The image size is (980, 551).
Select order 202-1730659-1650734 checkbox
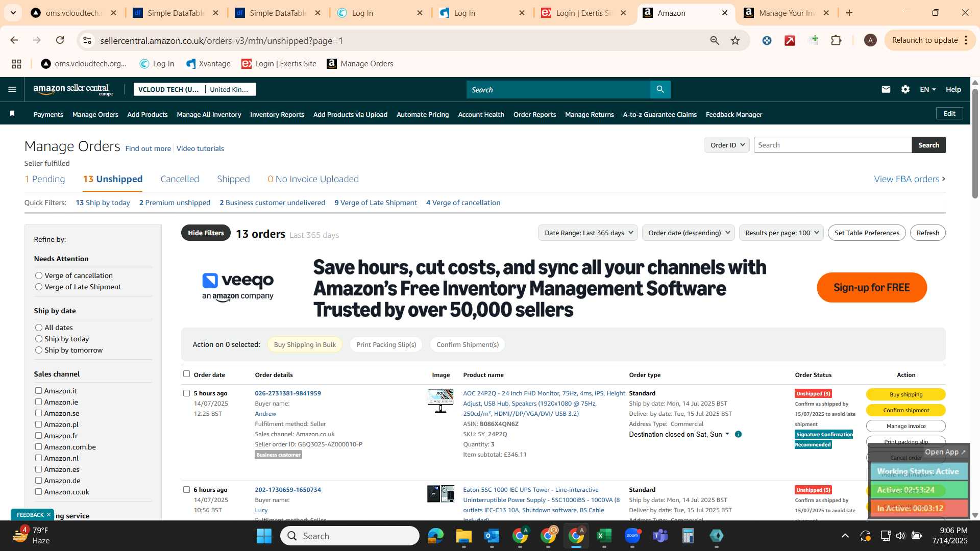pos(186,489)
